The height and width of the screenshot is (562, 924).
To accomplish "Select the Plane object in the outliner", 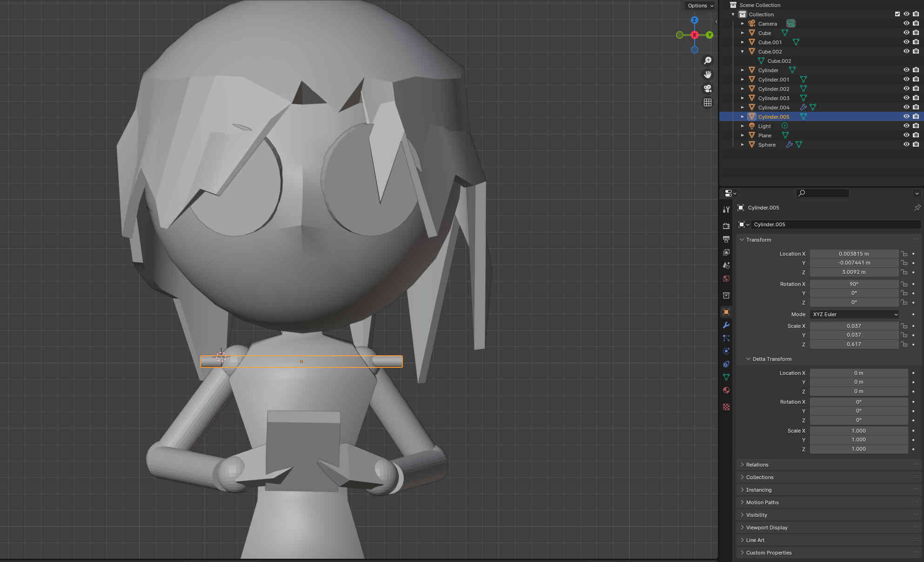I will (x=764, y=135).
